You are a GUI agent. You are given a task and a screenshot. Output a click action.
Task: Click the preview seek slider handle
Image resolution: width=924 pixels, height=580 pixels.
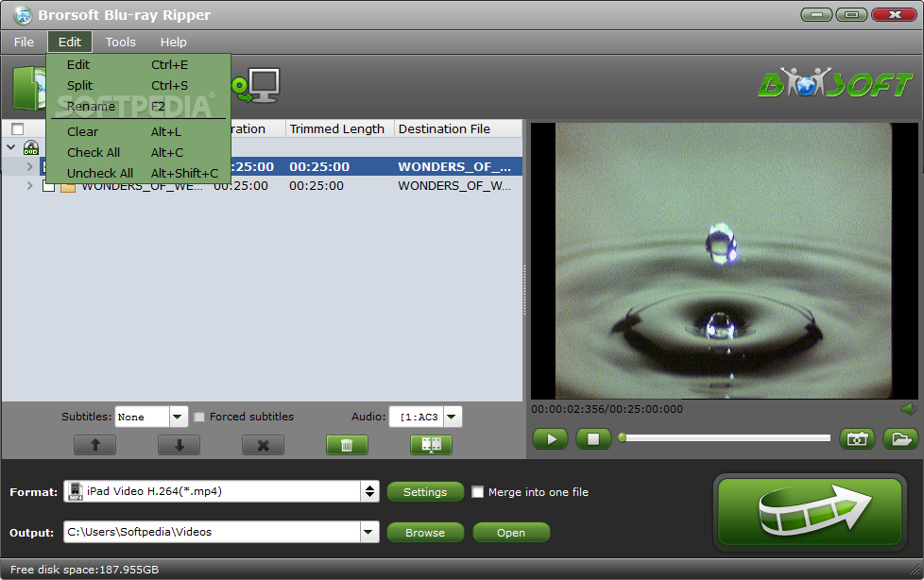(x=622, y=437)
